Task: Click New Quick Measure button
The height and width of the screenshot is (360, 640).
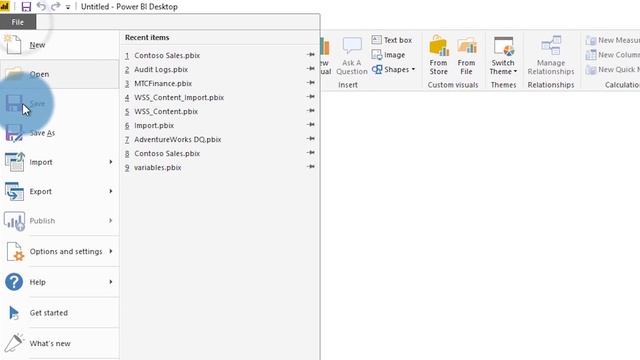Action: pyautogui.click(x=613, y=69)
